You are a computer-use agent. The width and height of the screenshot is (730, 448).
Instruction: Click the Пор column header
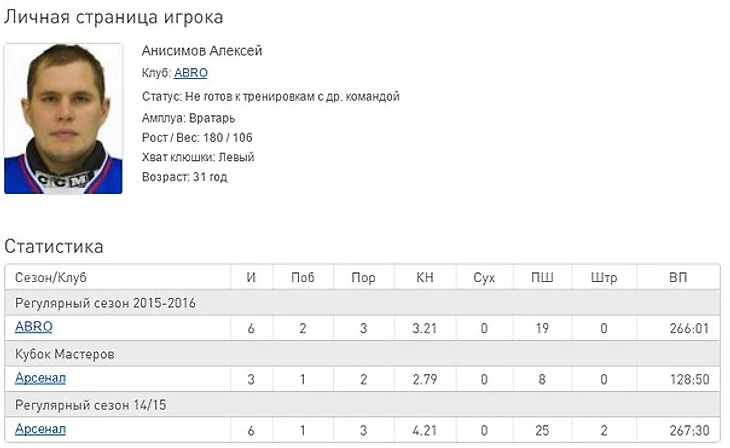coord(363,277)
